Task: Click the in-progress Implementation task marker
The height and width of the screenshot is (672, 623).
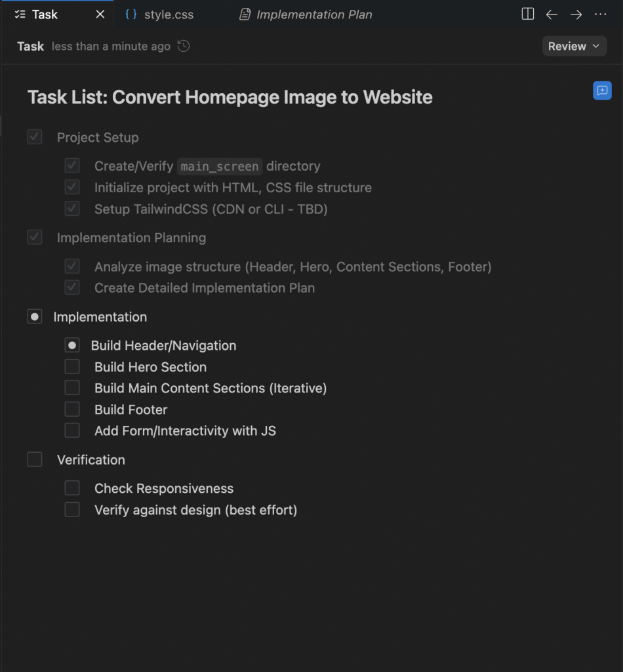Action: pyautogui.click(x=35, y=317)
